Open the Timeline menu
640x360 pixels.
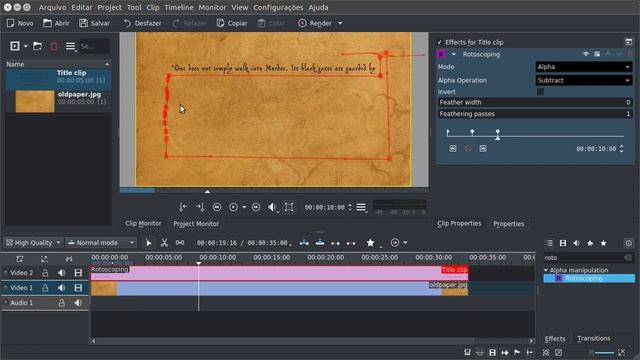pyautogui.click(x=179, y=7)
